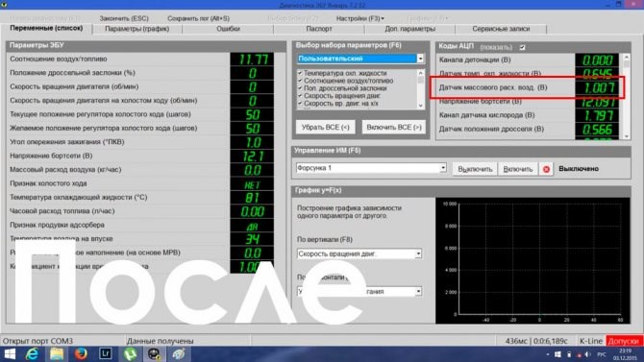Uncheck Соотношение воздух/топливо checkbox

point(300,81)
